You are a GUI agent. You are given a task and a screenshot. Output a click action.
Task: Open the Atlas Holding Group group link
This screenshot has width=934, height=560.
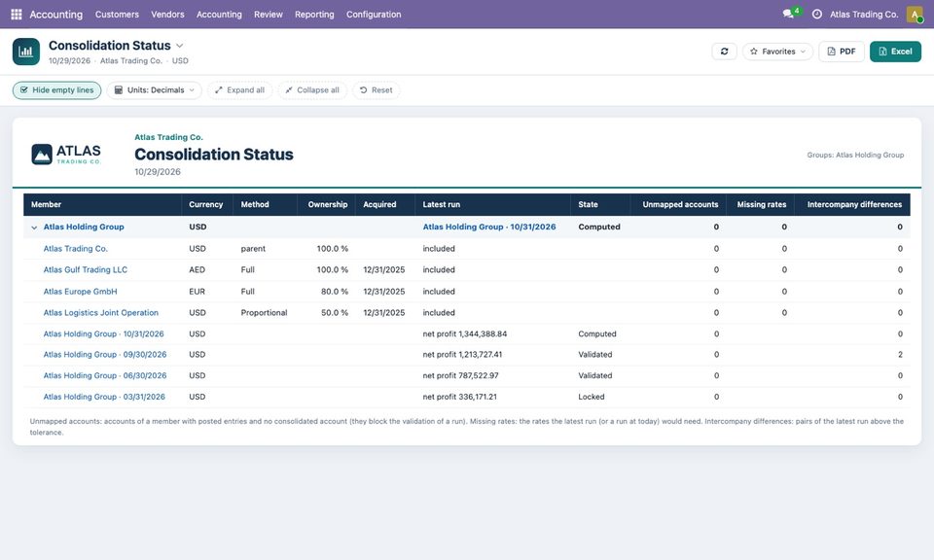[x=84, y=227]
